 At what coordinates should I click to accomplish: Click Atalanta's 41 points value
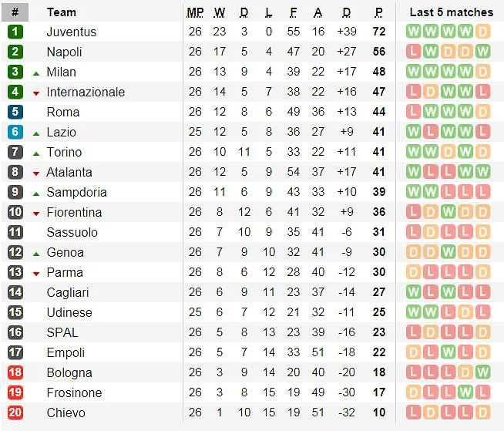coord(378,172)
